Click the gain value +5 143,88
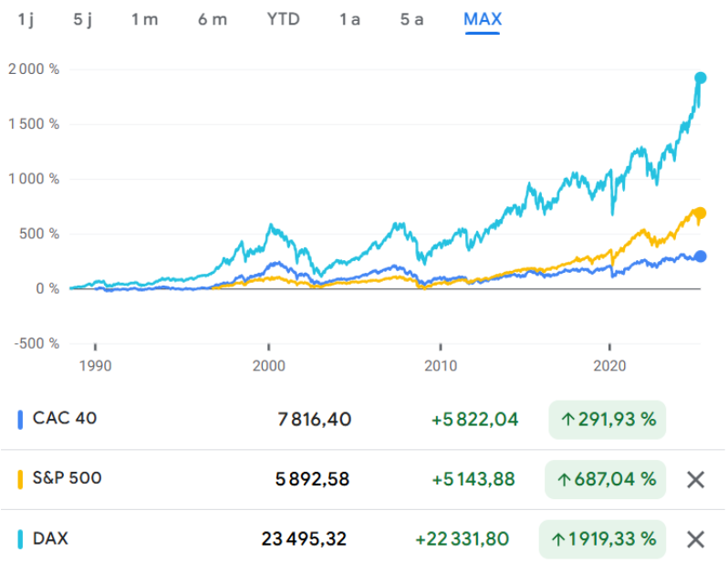The height and width of the screenshot is (563, 728). [x=473, y=479]
